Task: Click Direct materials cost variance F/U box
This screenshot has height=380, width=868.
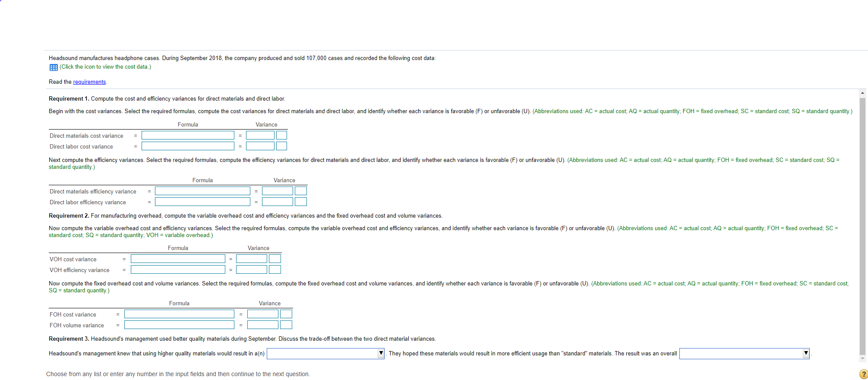Action: coord(281,136)
